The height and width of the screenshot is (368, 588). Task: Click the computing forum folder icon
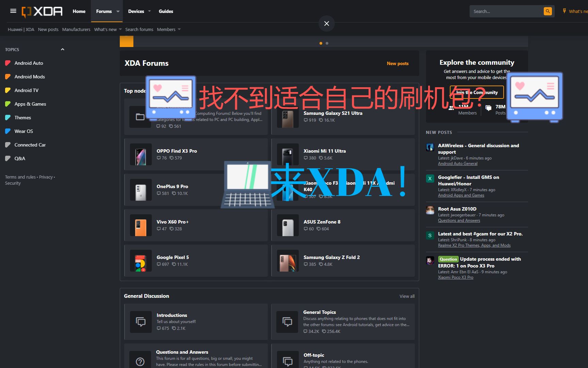click(140, 117)
